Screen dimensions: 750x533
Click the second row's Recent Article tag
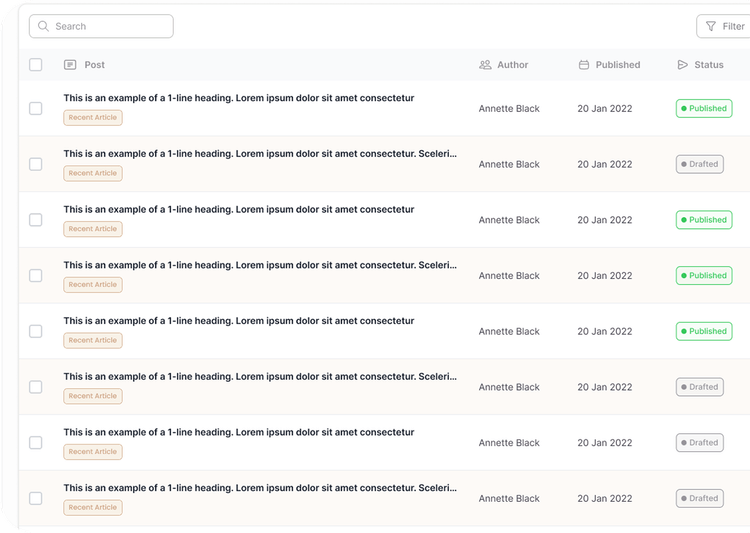click(x=93, y=173)
